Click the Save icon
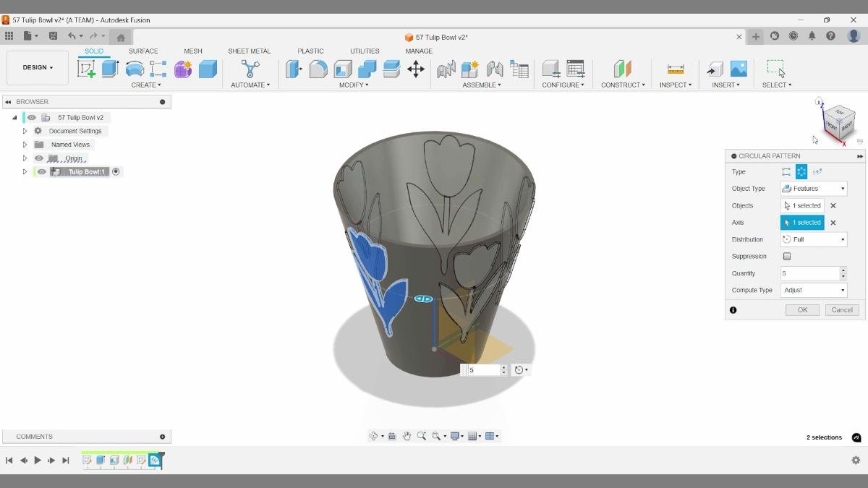The width and height of the screenshot is (868, 488). tap(53, 36)
